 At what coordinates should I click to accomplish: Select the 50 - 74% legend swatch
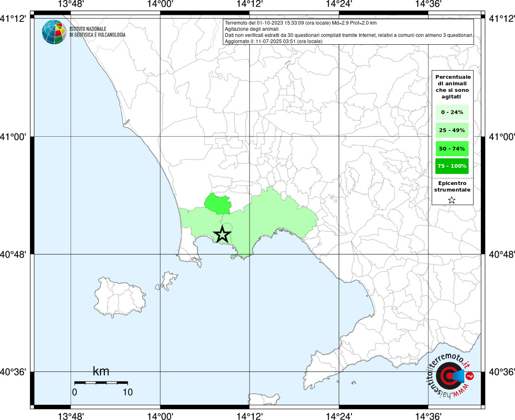452,148
